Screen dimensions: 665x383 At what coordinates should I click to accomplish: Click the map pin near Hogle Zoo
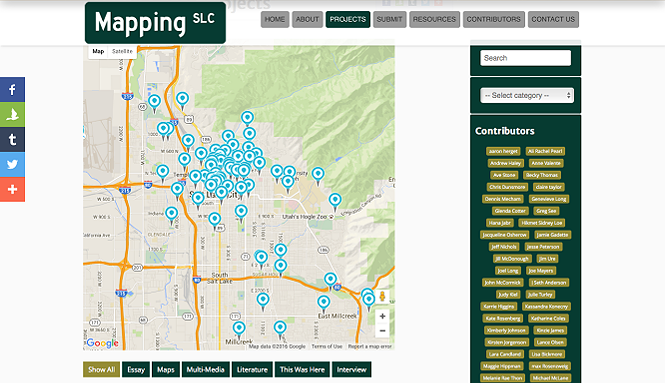point(335,201)
